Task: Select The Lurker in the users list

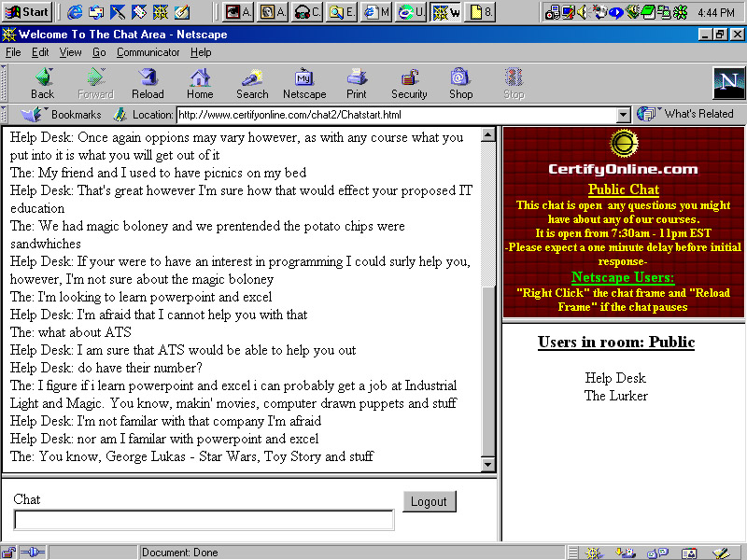Action: click(616, 396)
